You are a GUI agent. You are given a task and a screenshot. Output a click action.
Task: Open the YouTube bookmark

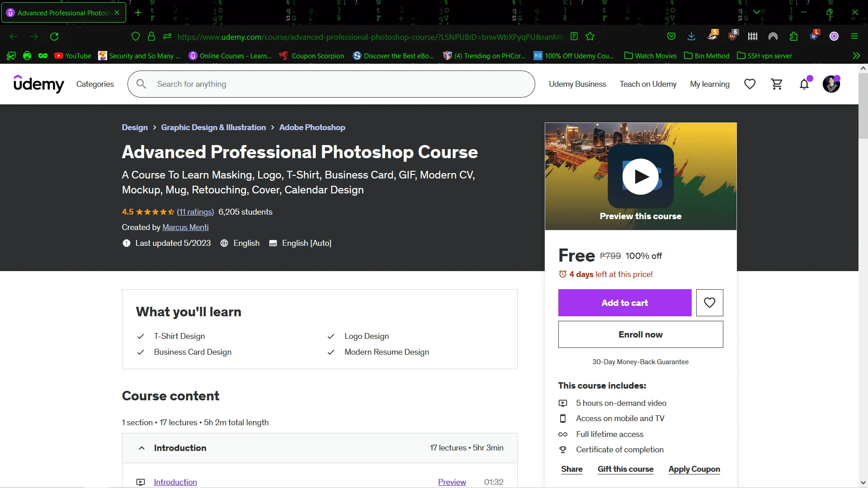[73, 56]
